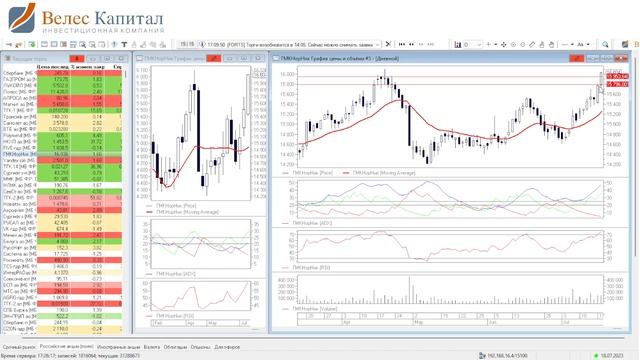
Task: Open the candlestick chart type icon
Action: tap(458, 44)
